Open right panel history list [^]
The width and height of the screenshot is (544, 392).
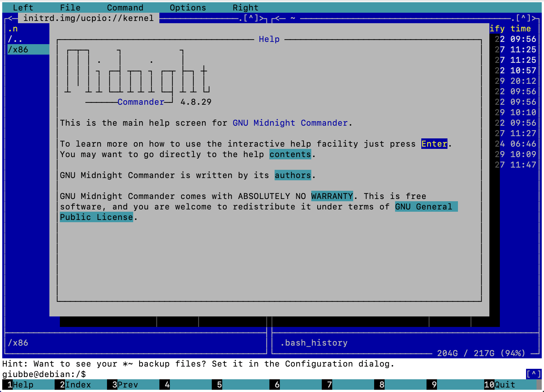[x=523, y=18]
